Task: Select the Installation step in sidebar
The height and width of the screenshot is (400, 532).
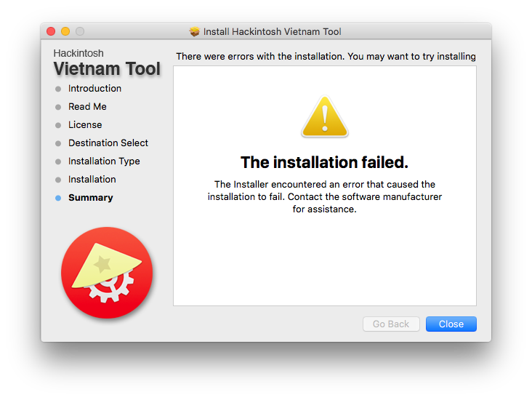Action: coord(92,180)
